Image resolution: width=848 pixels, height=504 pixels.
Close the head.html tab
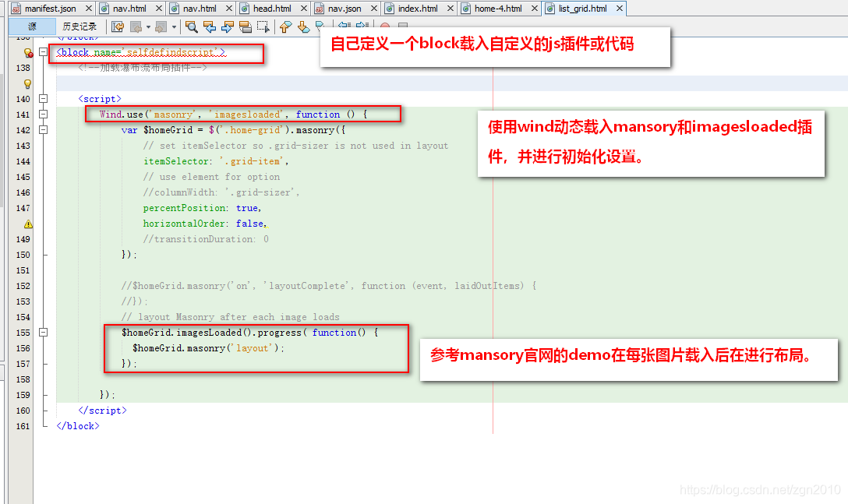pyautogui.click(x=304, y=9)
